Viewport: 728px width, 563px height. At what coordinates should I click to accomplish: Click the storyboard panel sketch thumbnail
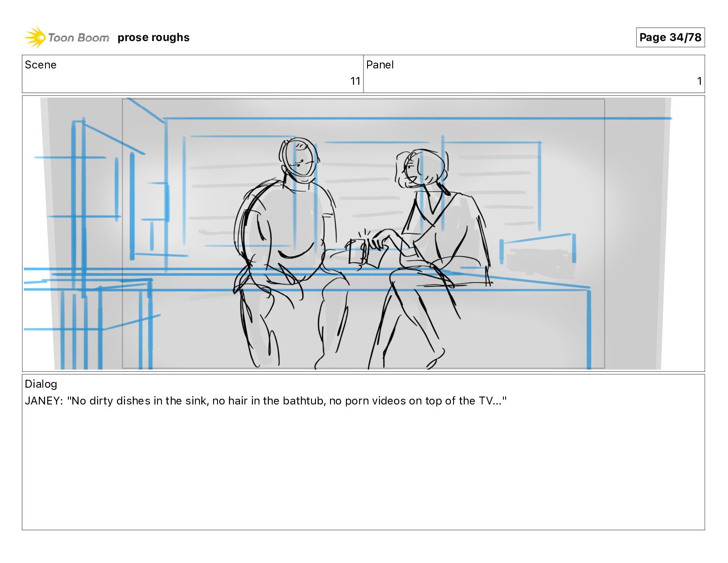point(363,234)
